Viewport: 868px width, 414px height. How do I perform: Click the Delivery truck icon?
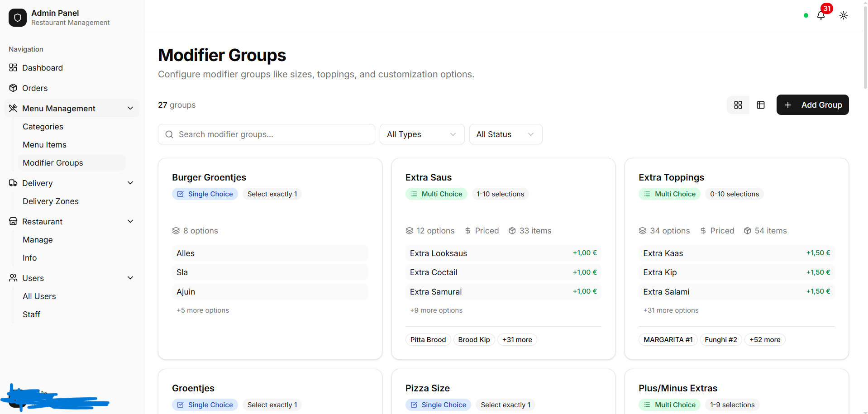coord(13,183)
